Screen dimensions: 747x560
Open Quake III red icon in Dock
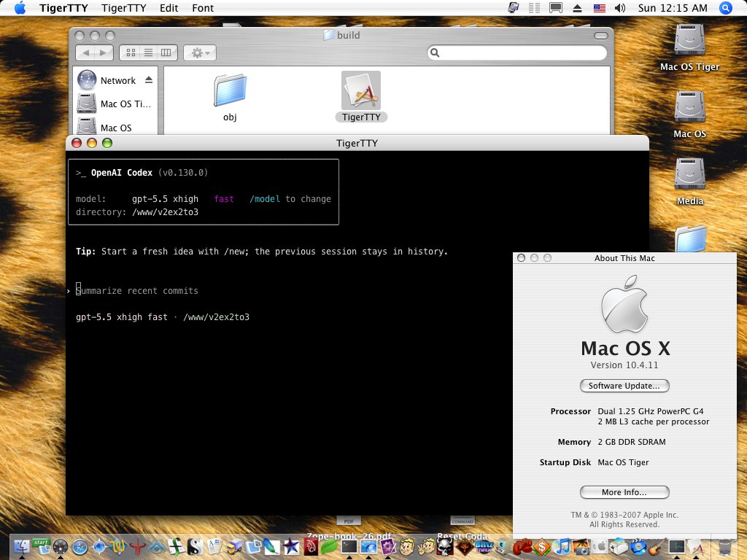pos(138,547)
